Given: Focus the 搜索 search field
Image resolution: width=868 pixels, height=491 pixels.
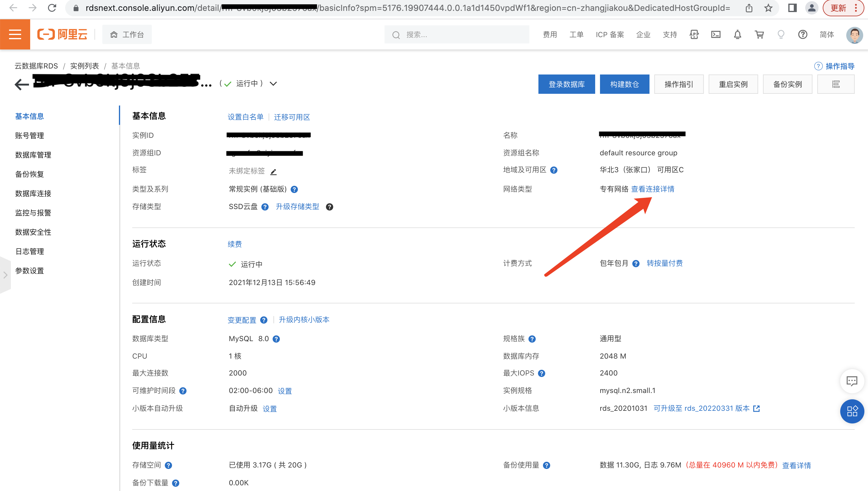Looking at the screenshot, I should 457,34.
